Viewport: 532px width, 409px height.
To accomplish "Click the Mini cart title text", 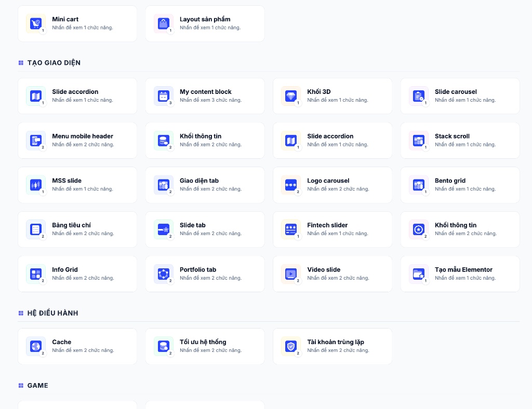I will [x=65, y=19].
